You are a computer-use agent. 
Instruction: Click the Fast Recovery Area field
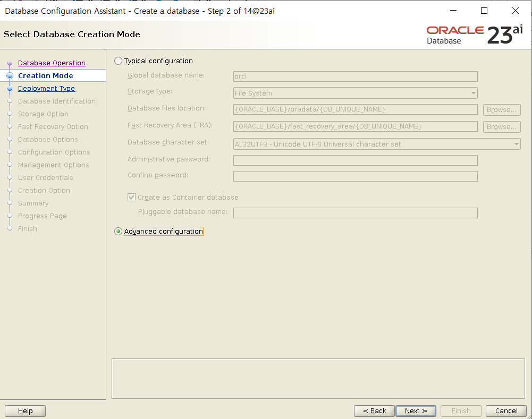(355, 126)
